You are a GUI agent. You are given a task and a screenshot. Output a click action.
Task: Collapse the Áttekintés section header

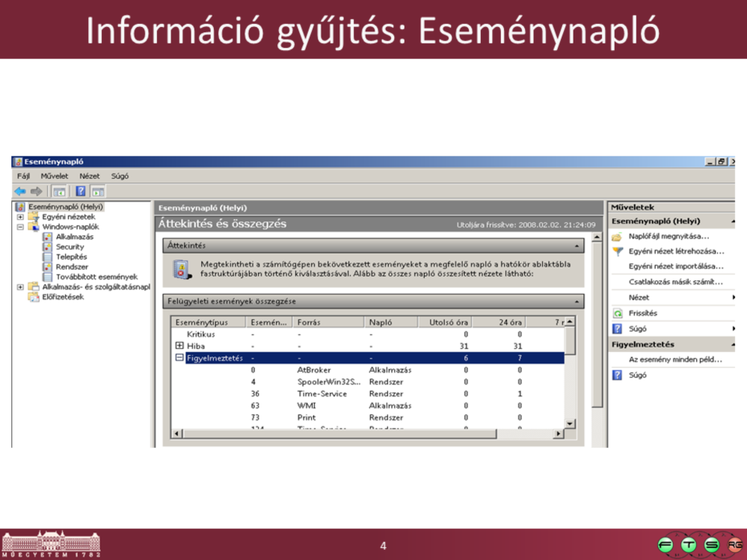pyautogui.click(x=577, y=246)
